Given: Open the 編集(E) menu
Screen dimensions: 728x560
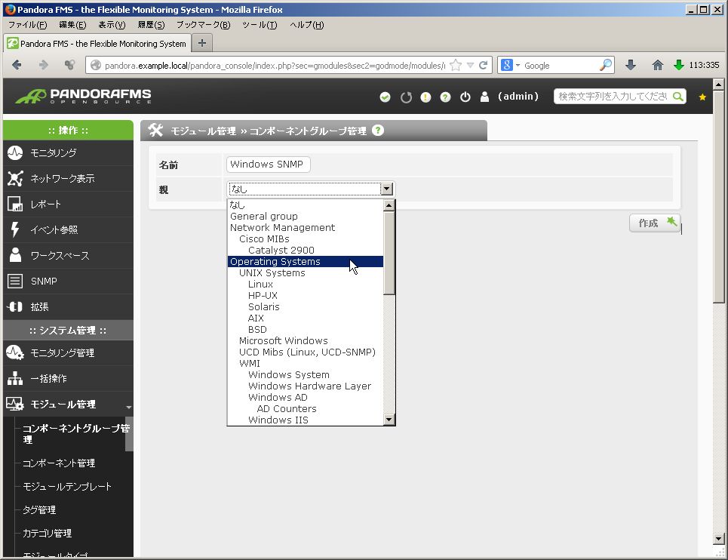Looking at the screenshot, I should click(x=72, y=25).
